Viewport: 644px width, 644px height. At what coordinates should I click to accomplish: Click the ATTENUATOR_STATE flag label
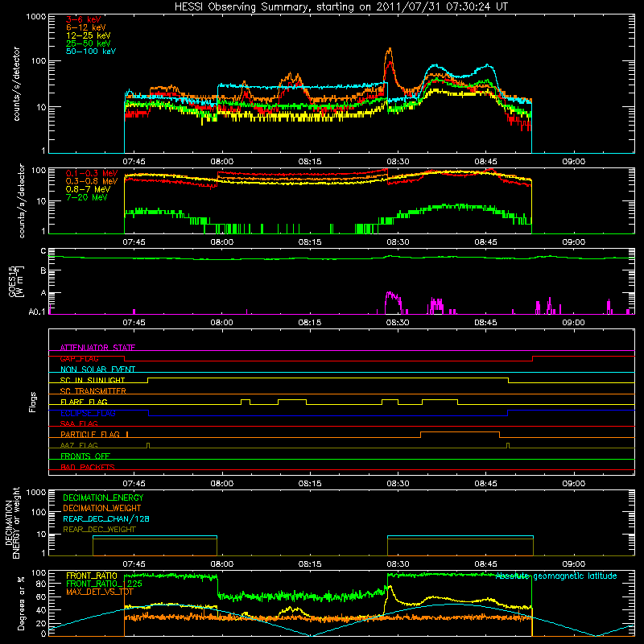(x=97, y=348)
